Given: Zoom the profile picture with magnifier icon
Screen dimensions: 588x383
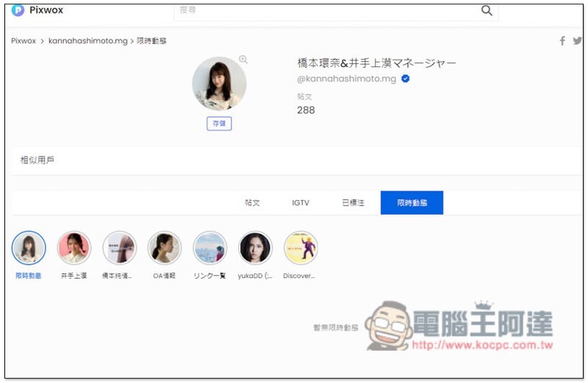Looking at the screenshot, I should pyautogui.click(x=243, y=60).
